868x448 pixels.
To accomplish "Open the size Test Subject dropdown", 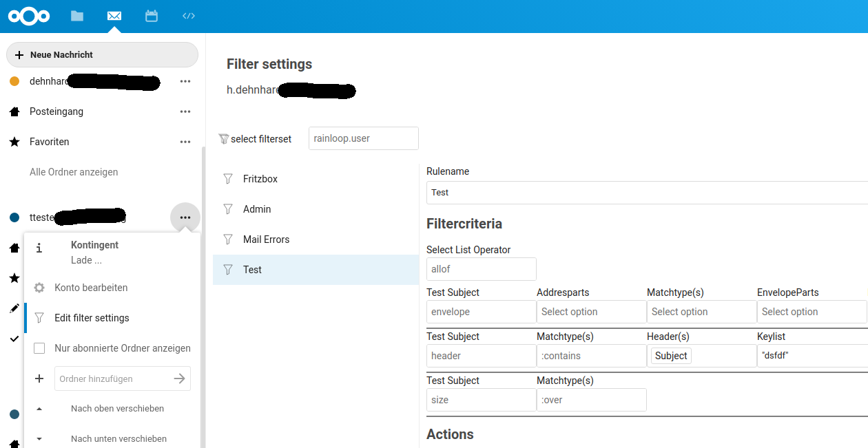I will 482,400.
